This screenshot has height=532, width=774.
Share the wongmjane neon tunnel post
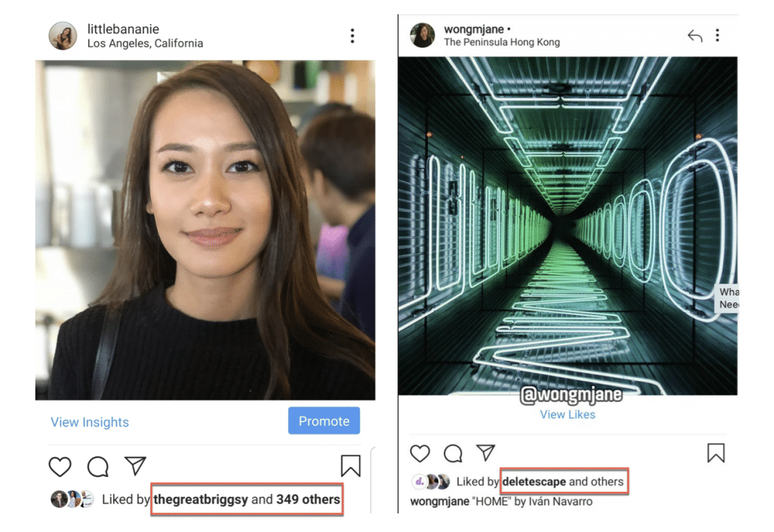pyautogui.click(x=485, y=452)
